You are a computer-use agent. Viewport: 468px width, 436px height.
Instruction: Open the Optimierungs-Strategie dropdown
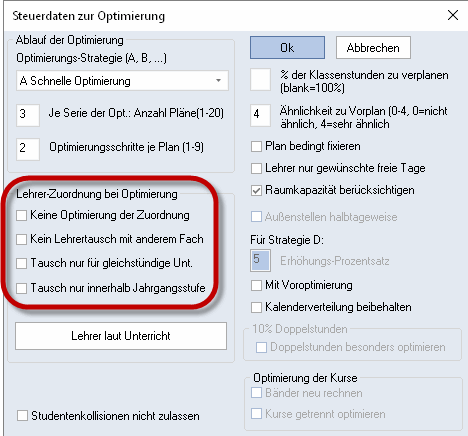pos(122,81)
